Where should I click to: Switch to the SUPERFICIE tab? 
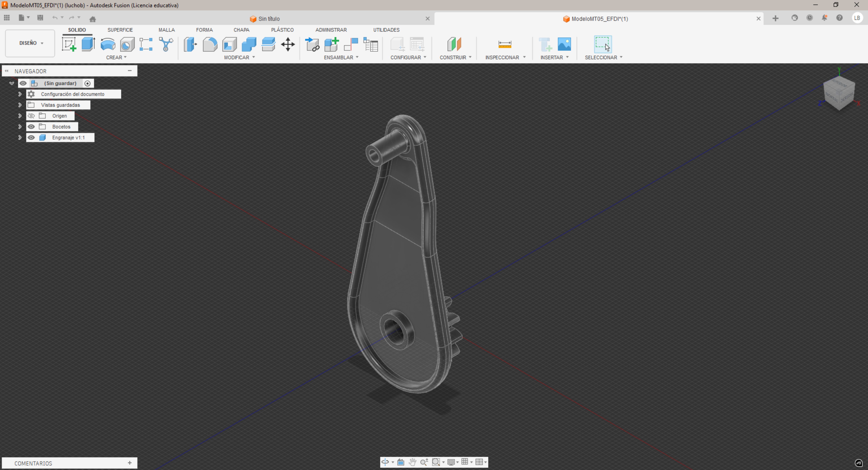[120, 30]
